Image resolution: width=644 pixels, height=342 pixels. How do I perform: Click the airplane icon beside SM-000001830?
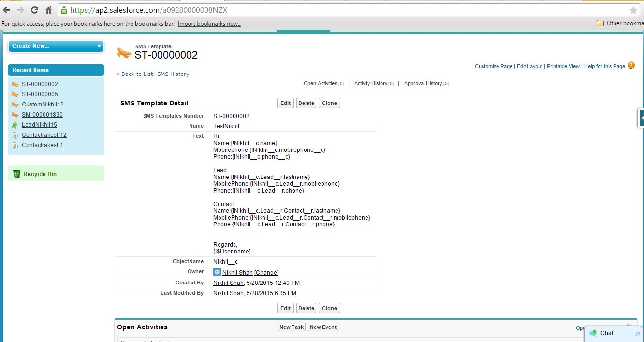15,115
